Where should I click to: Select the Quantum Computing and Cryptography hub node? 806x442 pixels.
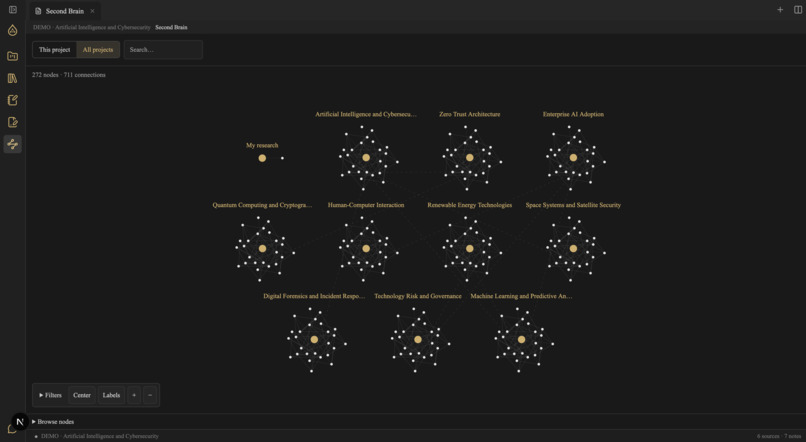click(x=262, y=249)
